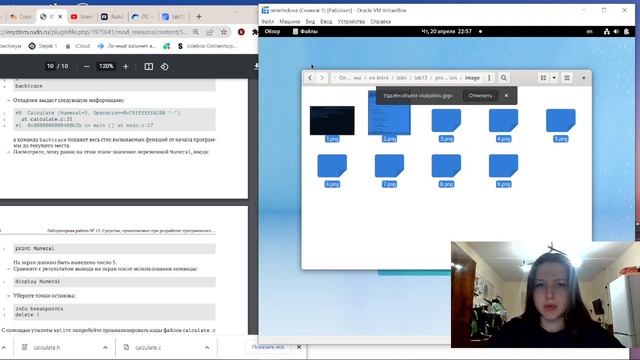Click the volume icon in GNOME tray

click(x=616, y=31)
